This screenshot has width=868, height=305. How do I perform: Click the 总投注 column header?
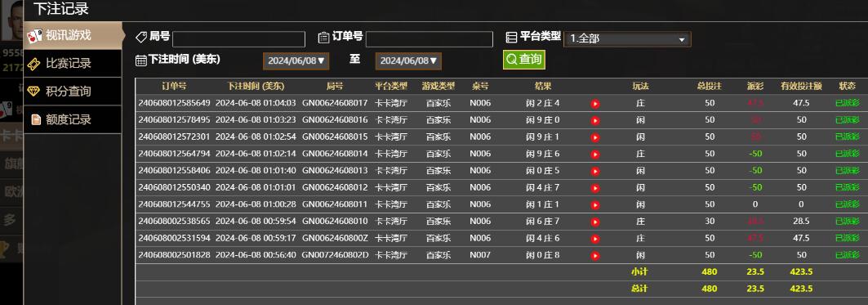tap(710, 86)
